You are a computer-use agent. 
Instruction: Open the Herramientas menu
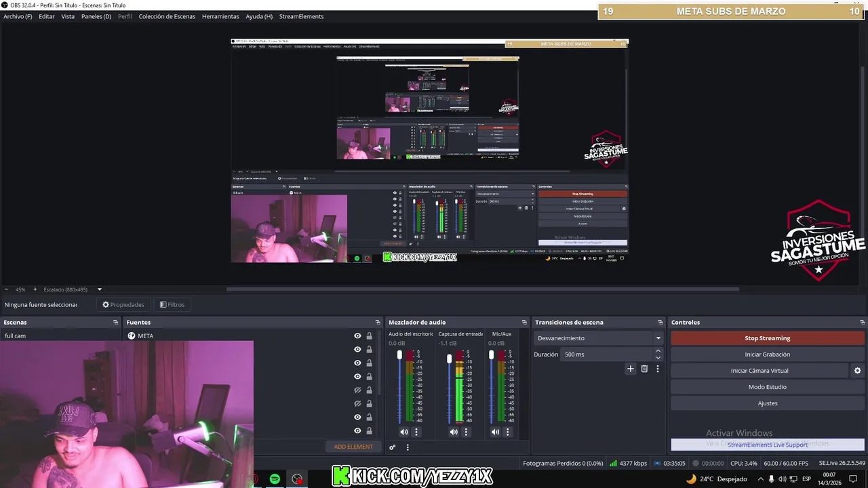click(220, 16)
